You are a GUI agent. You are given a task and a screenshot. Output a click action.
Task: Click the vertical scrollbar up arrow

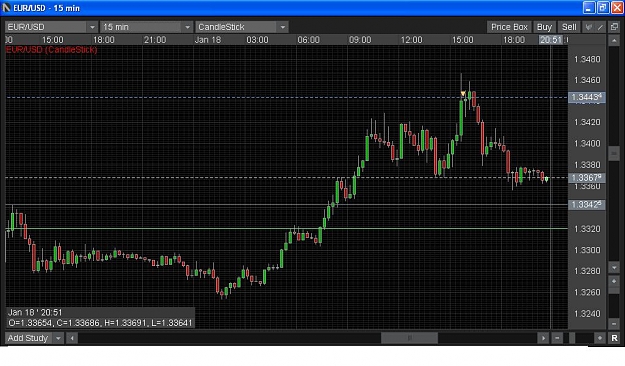tap(614, 40)
